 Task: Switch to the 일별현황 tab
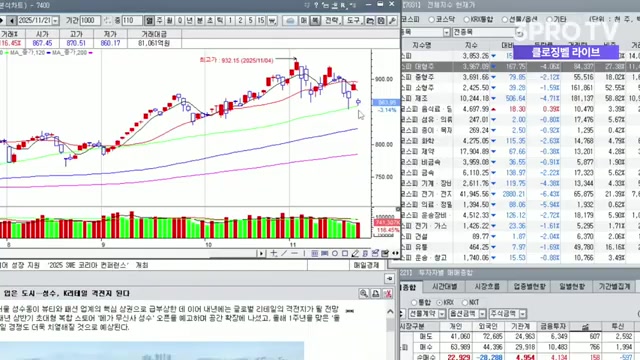pyautogui.click(x=572, y=287)
